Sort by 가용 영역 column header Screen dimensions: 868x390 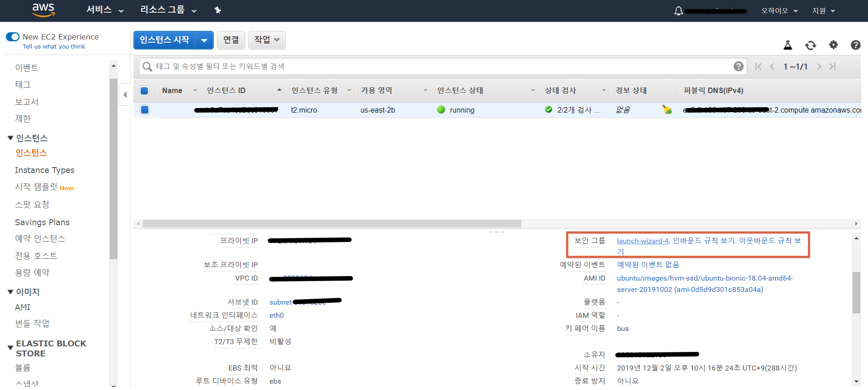pos(377,90)
